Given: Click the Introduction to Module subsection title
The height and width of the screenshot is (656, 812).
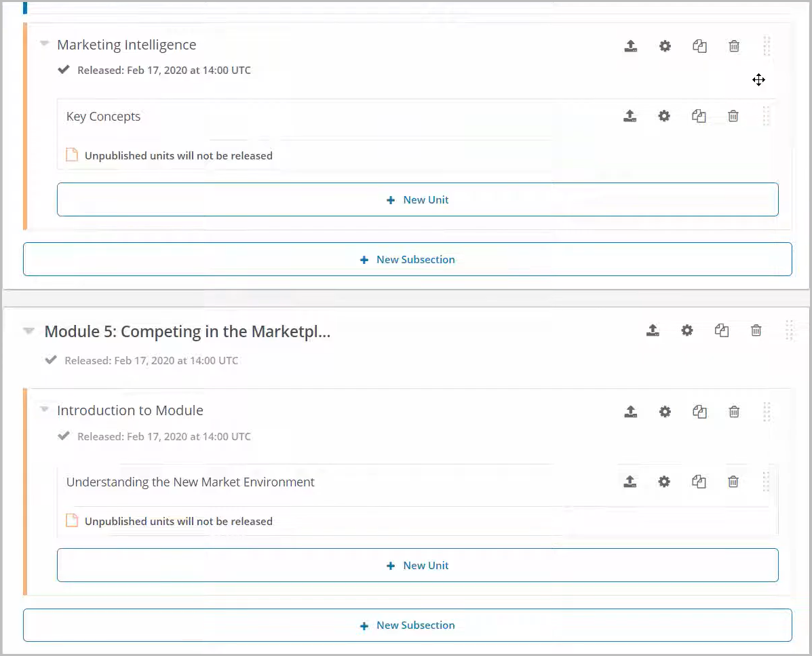Looking at the screenshot, I should click(x=130, y=410).
